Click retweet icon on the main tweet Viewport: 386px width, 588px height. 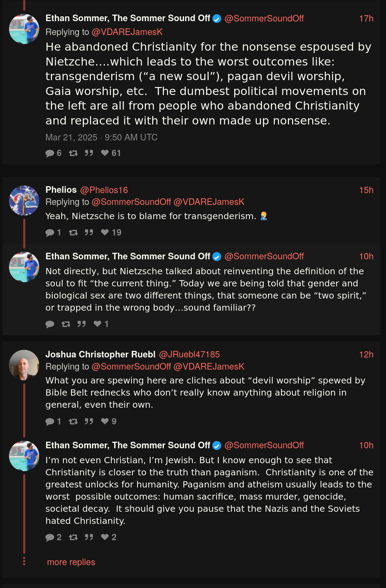pos(73,153)
